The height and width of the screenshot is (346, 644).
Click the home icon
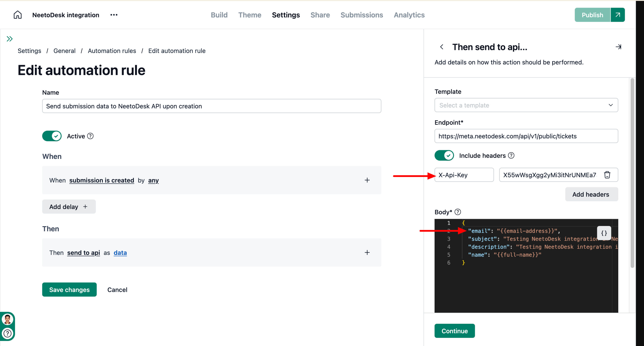click(x=17, y=15)
